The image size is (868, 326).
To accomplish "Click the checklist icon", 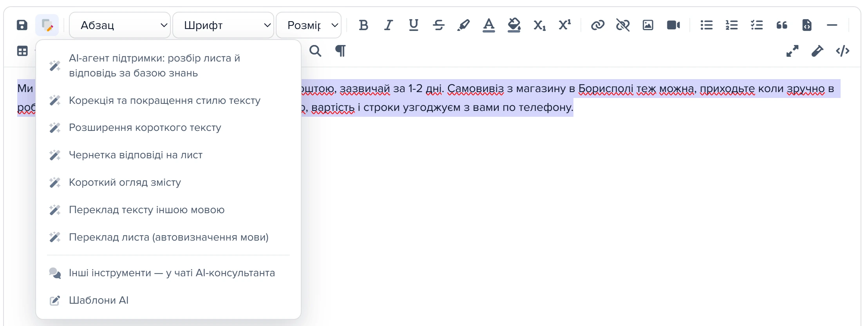I will pyautogui.click(x=757, y=25).
